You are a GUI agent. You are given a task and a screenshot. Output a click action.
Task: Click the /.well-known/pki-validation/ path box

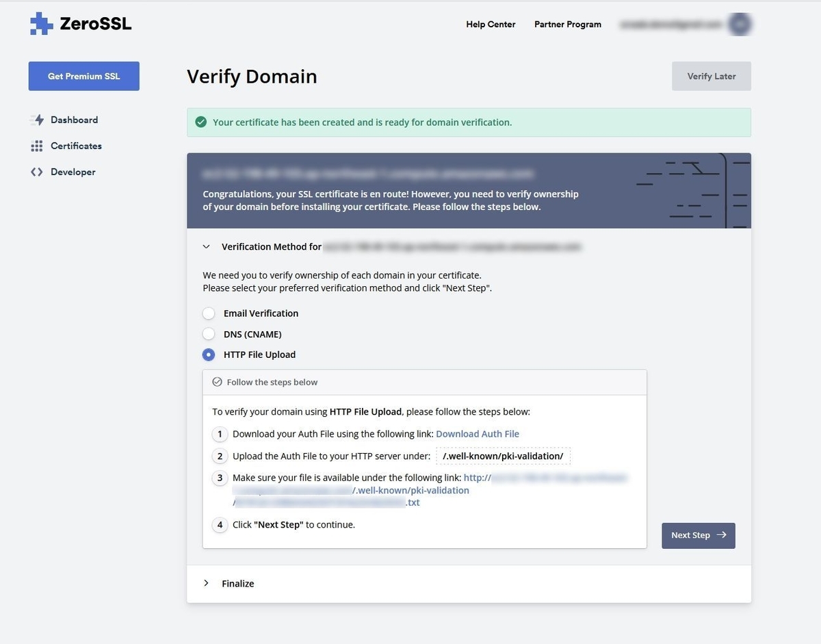(x=503, y=456)
